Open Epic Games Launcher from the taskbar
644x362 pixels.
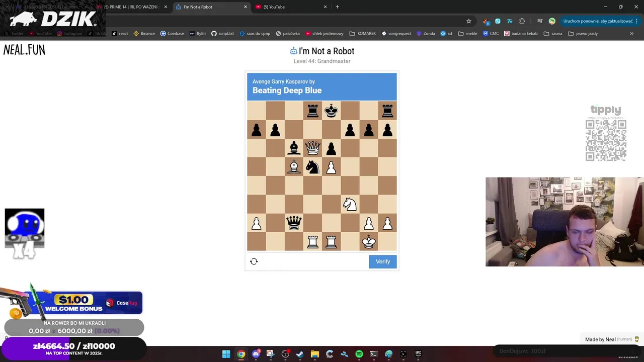click(x=418, y=354)
